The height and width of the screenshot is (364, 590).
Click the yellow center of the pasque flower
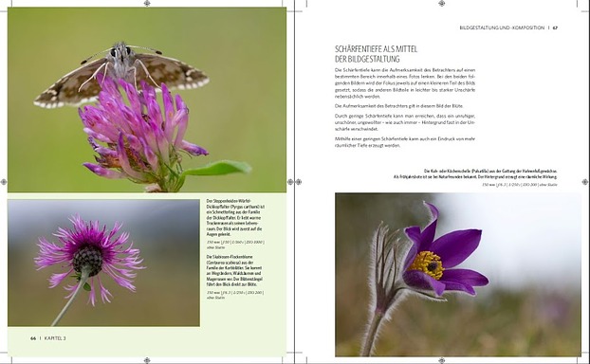pos(428,264)
